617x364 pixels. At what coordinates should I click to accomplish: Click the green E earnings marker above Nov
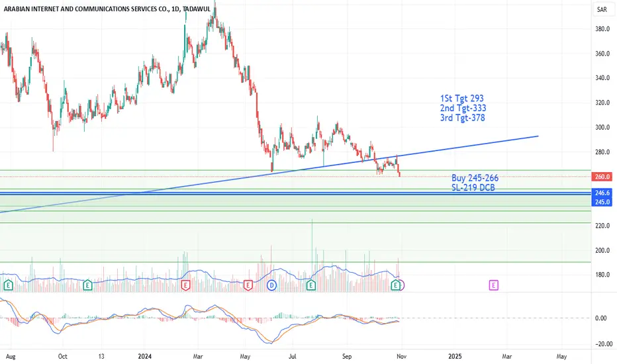(396, 285)
